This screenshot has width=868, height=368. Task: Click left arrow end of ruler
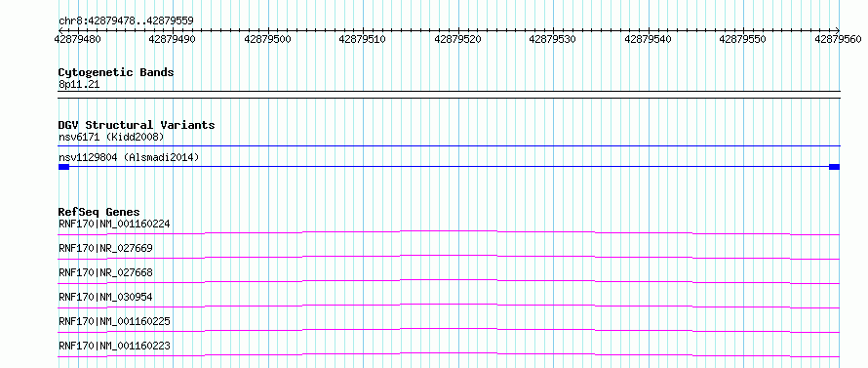pyautogui.click(x=60, y=30)
